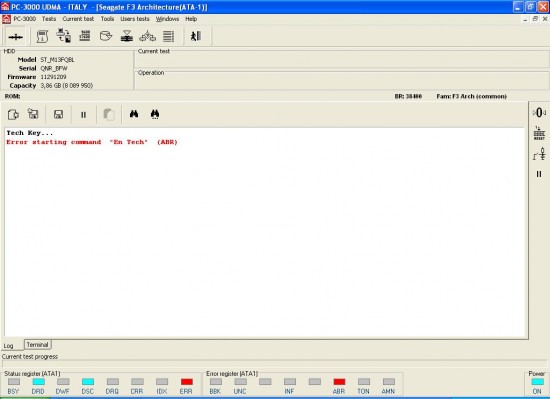550x399 pixels.
Task: Open the PC-3000 menu
Action: tap(25, 19)
